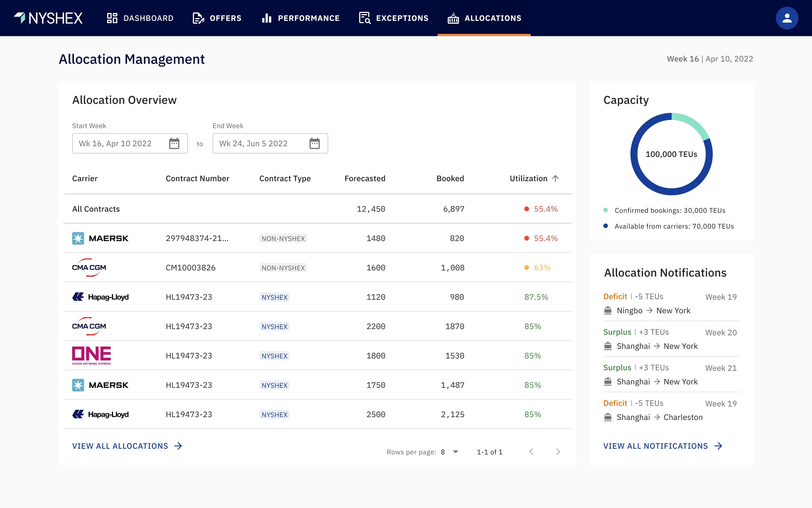Open the user profile avatar
Screen dimensions: 812x508
pos(787,18)
